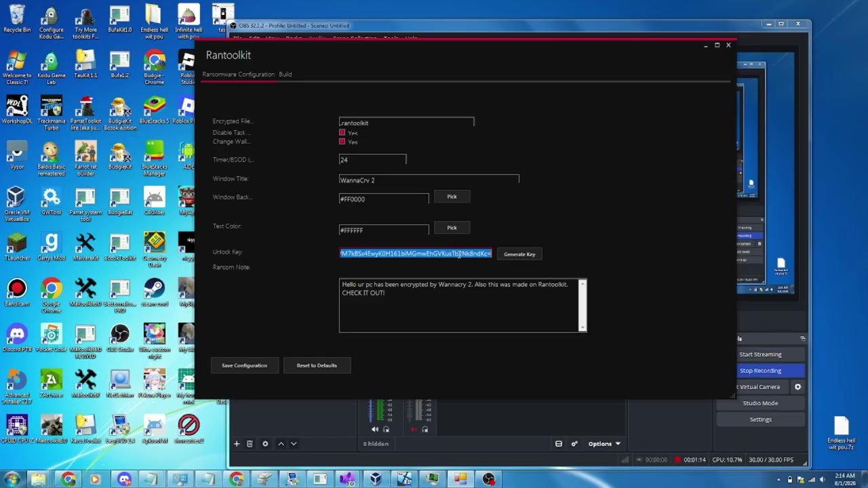The image size is (868, 488).
Task: Click OBS add source plus icon
Action: (237, 444)
